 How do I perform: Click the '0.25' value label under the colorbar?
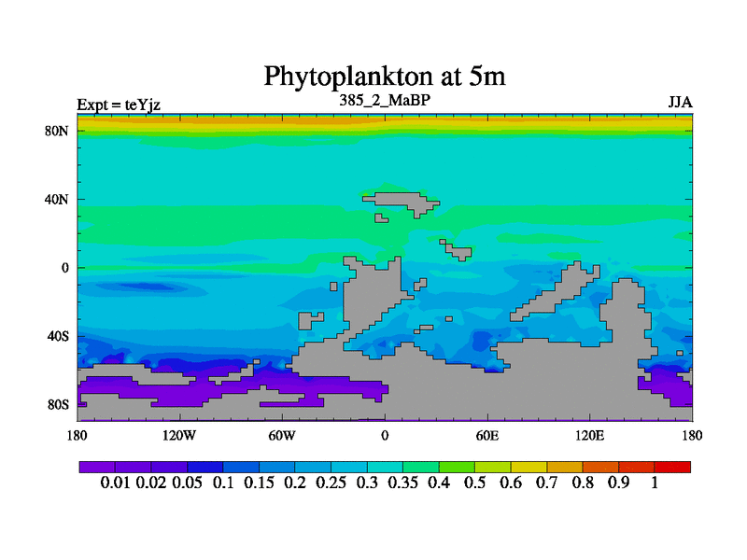(x=330, y=483)
